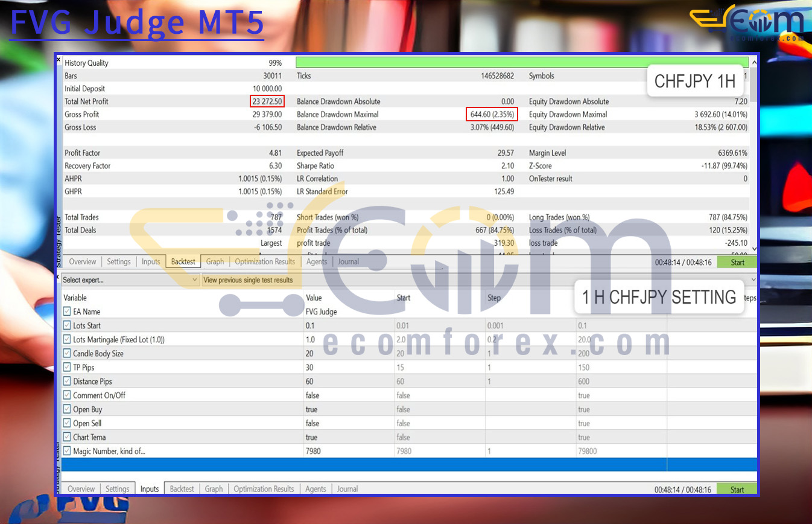Screen dimensions: 812x524
Task: Edit the Distance Pips value field
Action: (347, 381)
